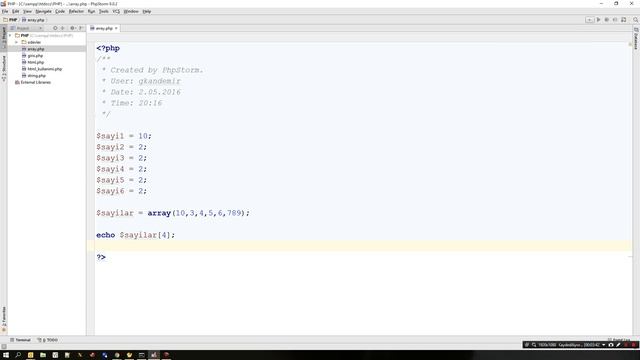This screenshot has width=640, height=360.
Task: Click the Debug icon in toolbar
Action: [607, 20]
